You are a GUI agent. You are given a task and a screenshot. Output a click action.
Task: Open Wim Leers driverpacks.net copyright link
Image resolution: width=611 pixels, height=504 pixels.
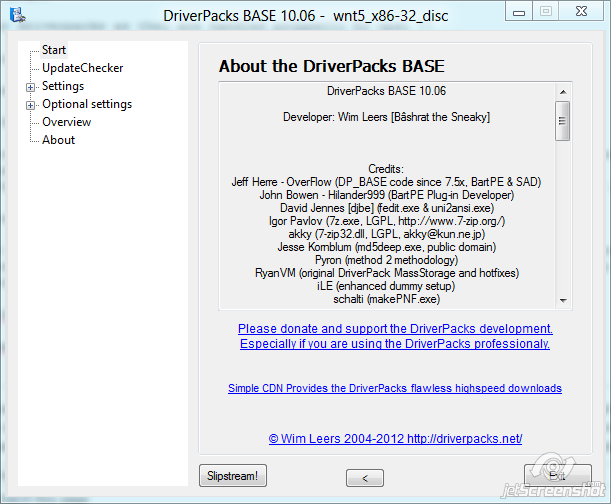[395, 439]
